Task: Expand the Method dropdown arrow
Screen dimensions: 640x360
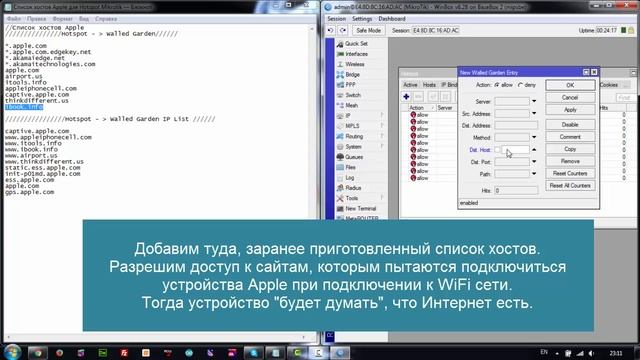Action: coord(534,137)
